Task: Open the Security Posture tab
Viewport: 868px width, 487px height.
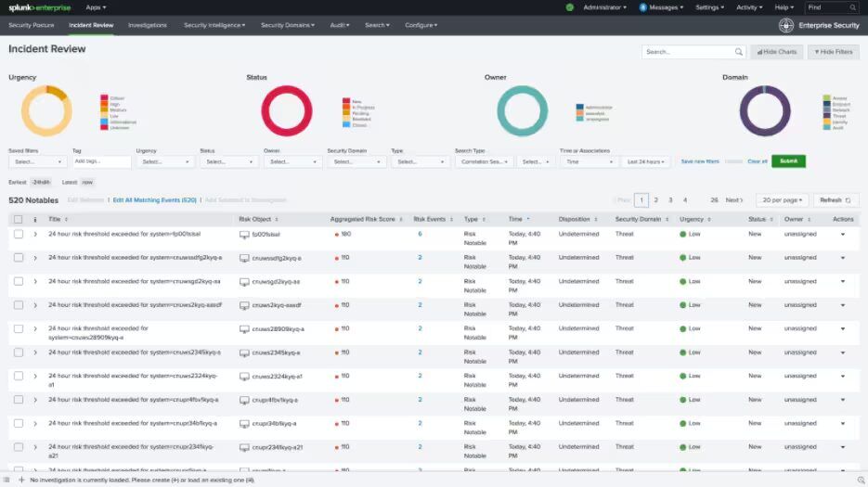Action: coord(32,25)
